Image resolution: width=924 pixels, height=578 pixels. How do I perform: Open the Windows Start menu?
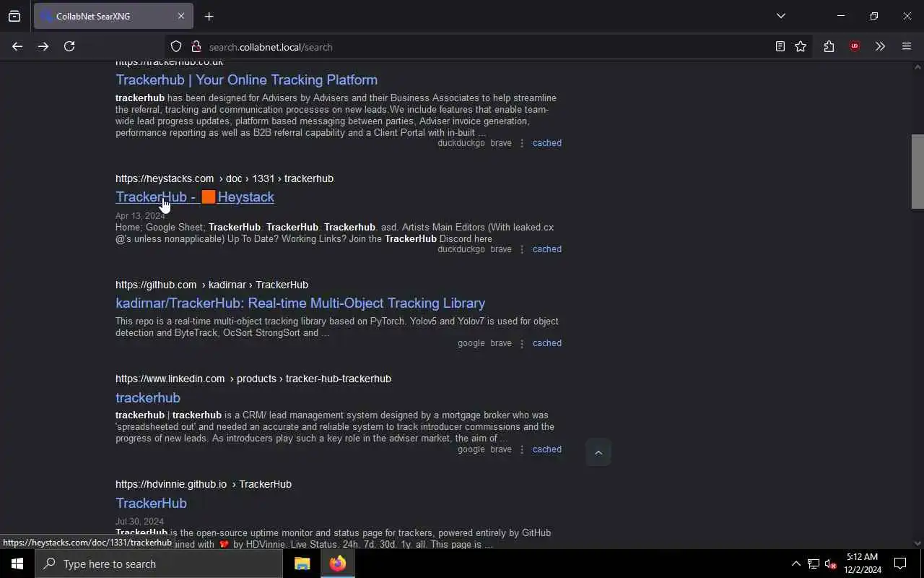pos(17,564)
